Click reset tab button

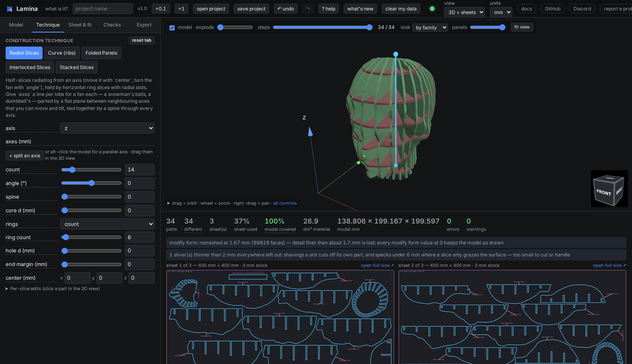142,40
